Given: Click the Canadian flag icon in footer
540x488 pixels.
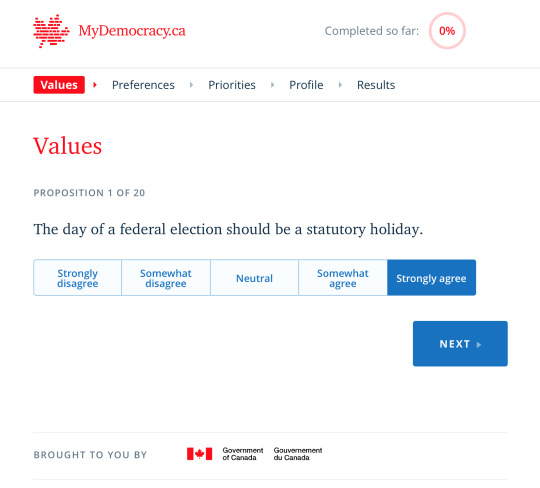Looking at the screenshot, I should point(199,454).
